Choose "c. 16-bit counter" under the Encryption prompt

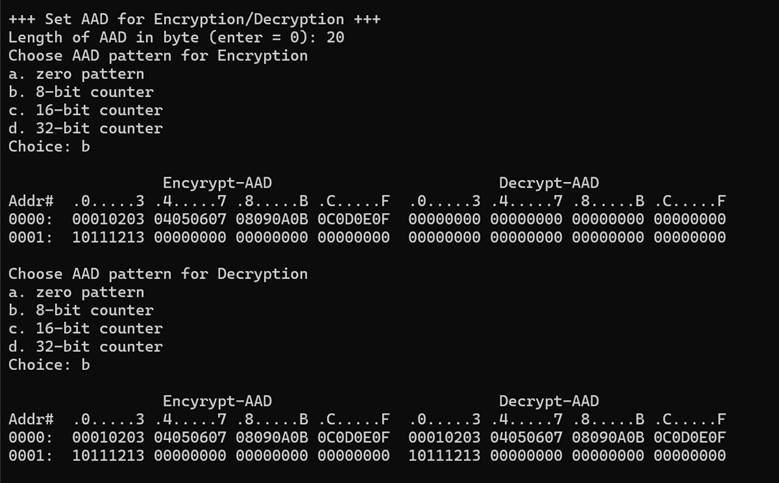pos(85,110)
